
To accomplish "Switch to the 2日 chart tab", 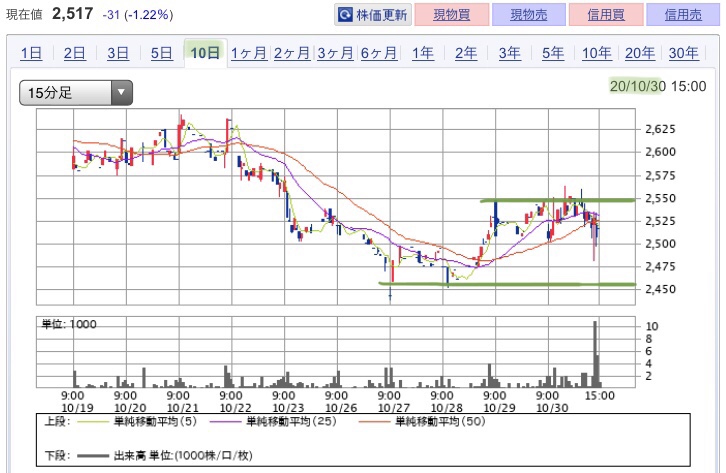I will 75,53.
